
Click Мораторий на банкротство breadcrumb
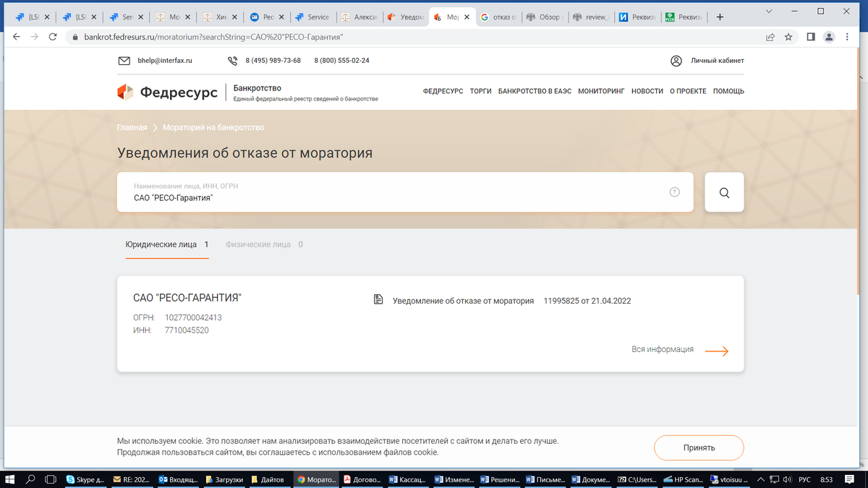(213, 127)
